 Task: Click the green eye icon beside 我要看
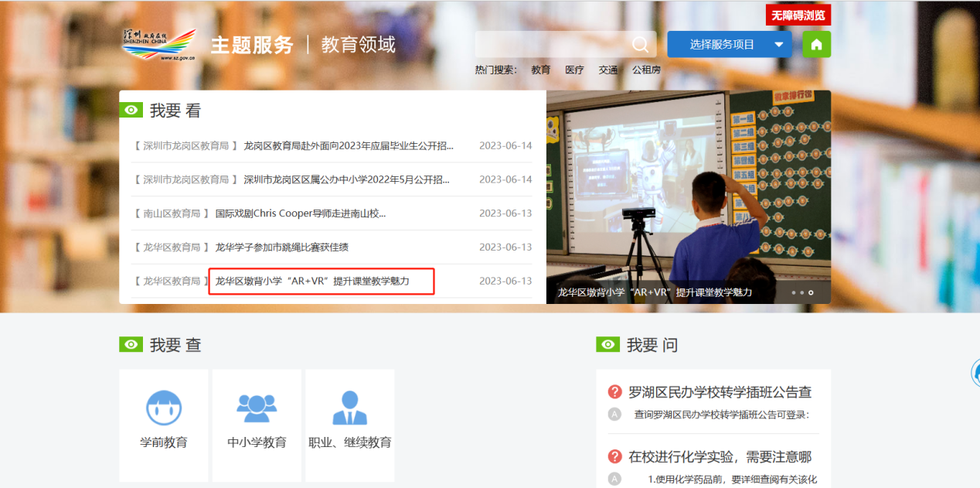[131, 111]
